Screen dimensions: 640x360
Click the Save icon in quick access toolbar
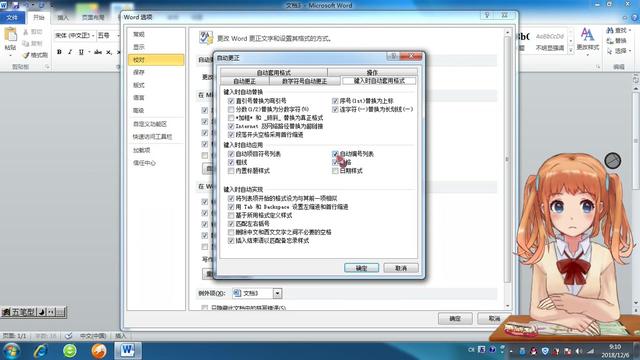pyautogui.click(x=16, y=5)
